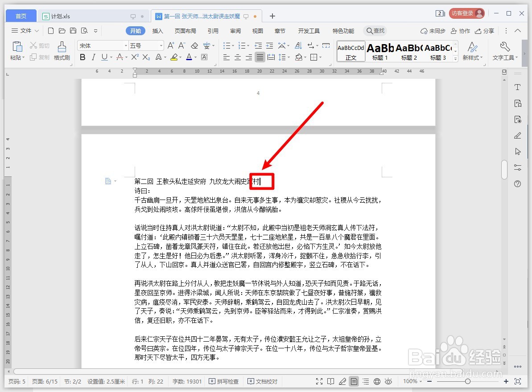Apply the 标题 1 style
This screenshot has height=392, width=532.
[x=379, y=52]
